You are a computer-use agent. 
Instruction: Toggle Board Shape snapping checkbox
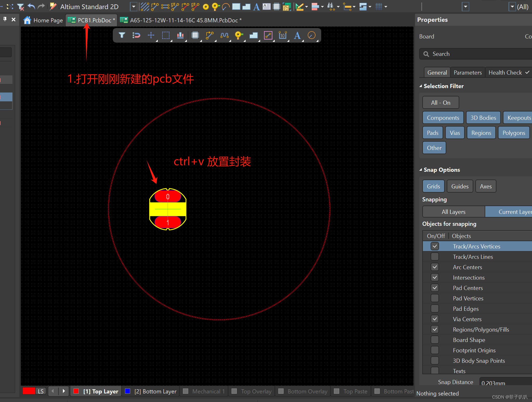[x=435, y=340]
